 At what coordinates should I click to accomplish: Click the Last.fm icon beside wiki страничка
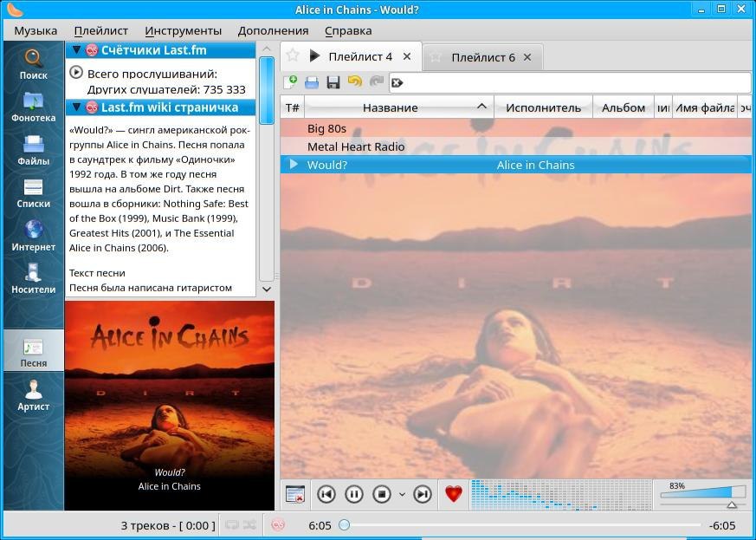click(92, 107)
